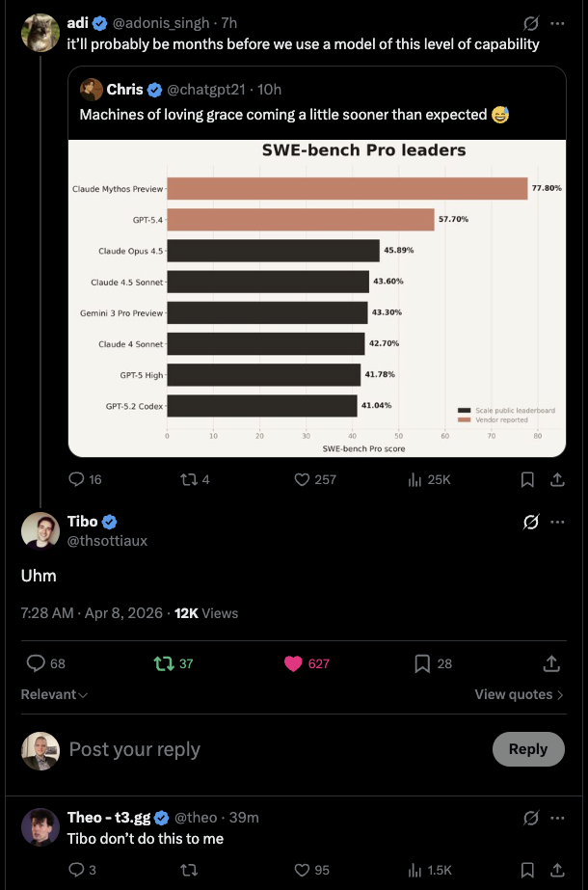
Task: Open Grok icon on Tibo's post
Action: (x=531, y=522)
